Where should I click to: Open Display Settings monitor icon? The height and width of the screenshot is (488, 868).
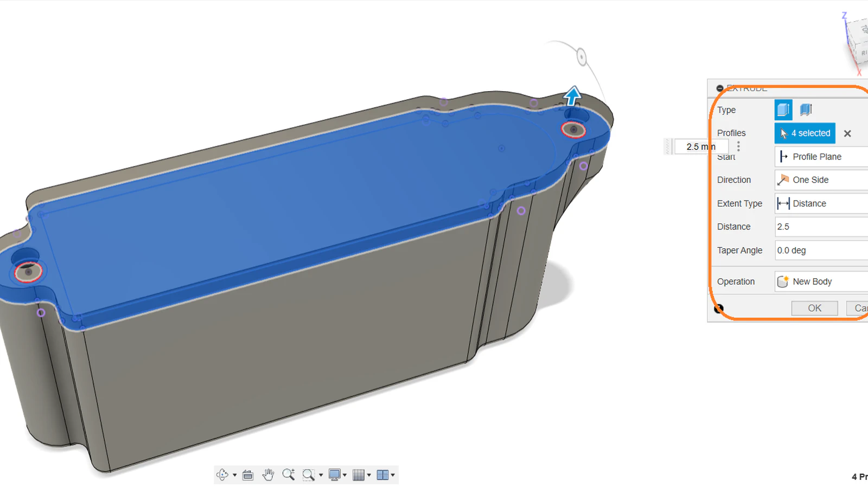tap(335, 475)
